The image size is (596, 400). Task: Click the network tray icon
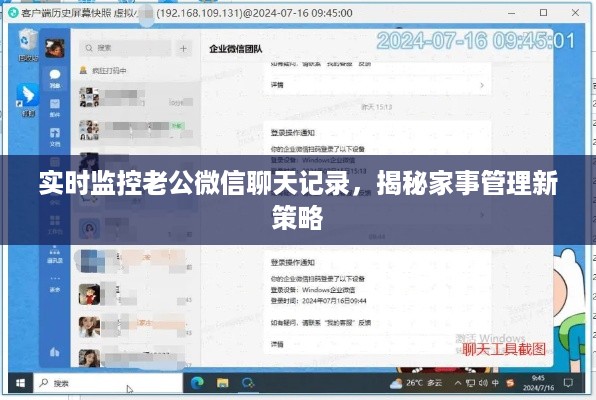(x=471, y=383)
